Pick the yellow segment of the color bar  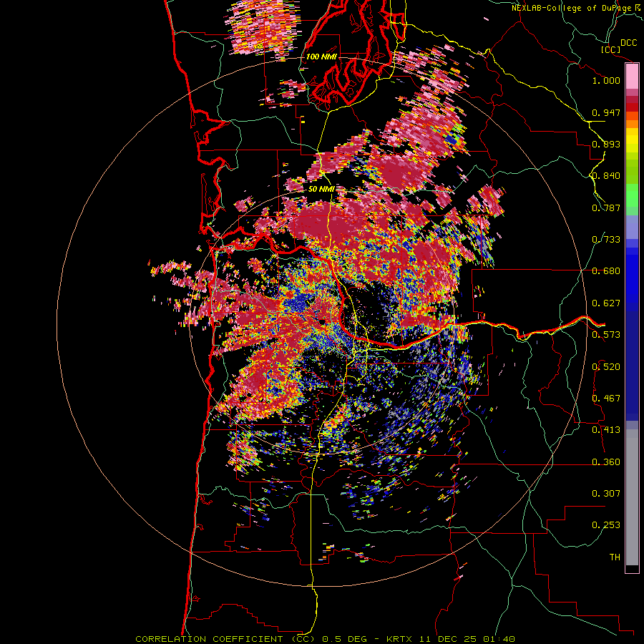(x=632, y=140)
